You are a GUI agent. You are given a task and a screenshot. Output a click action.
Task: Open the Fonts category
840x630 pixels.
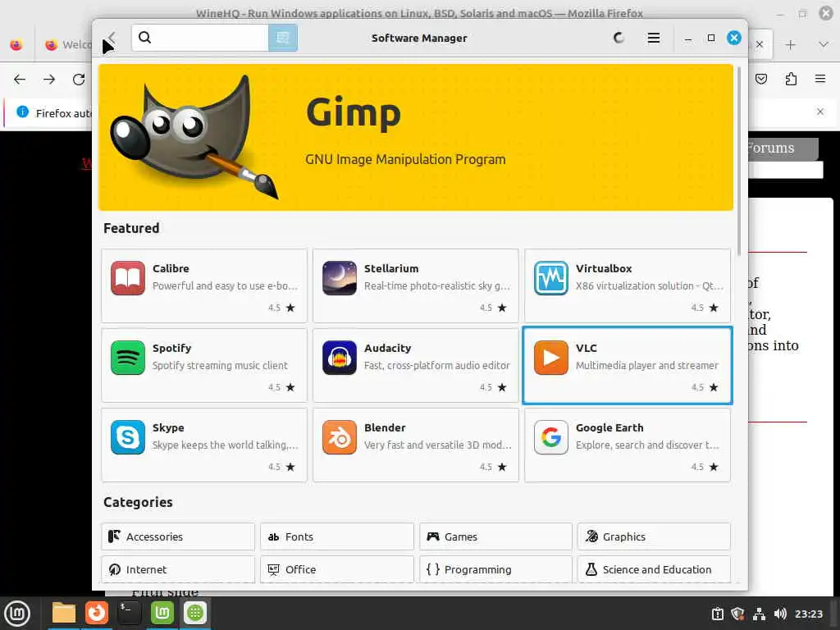[337, 536]
